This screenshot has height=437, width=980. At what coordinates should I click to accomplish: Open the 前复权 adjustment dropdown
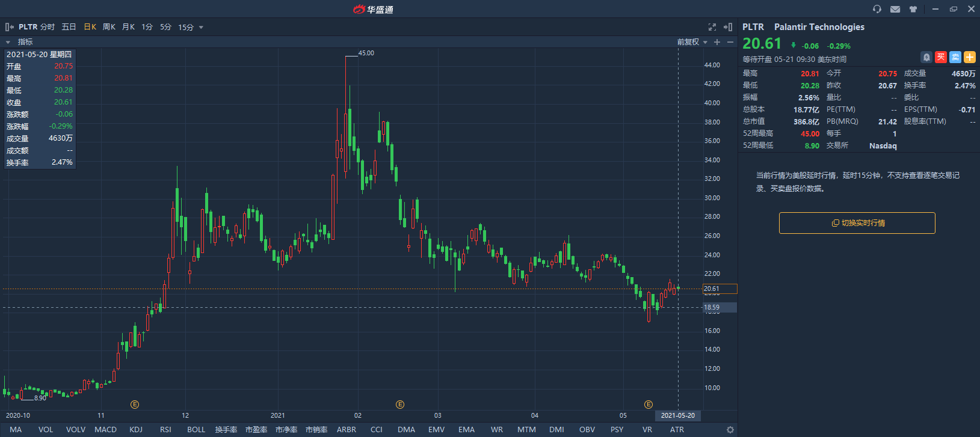coord(692,42)
